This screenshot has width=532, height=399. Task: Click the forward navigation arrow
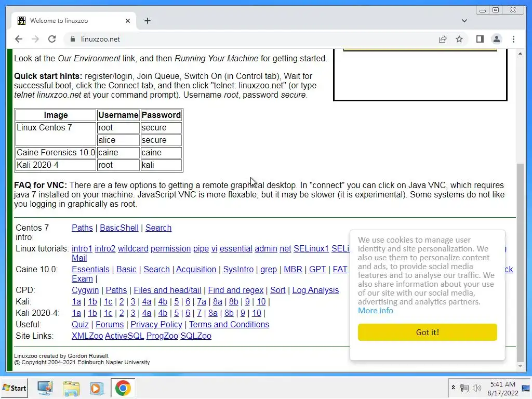pos(35,39)
